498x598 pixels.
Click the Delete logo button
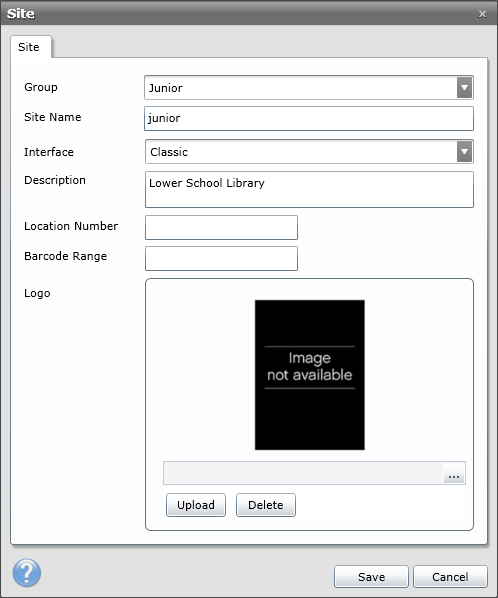point(266,505)
